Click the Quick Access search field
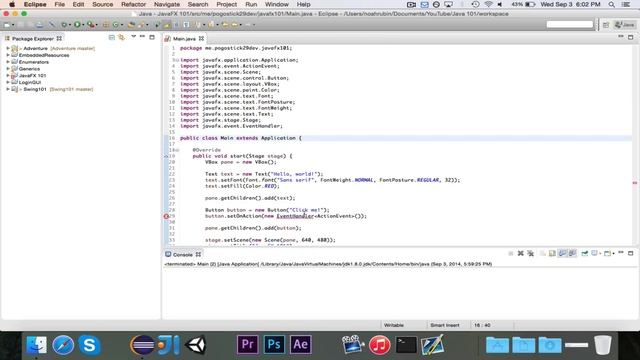The width and height of the screenshot is (640, 360). [569, 24]
